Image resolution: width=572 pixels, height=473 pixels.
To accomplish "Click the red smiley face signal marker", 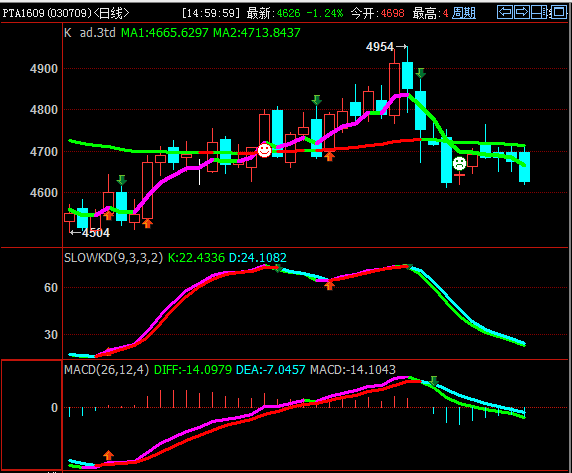I will (x=264, y=150).
